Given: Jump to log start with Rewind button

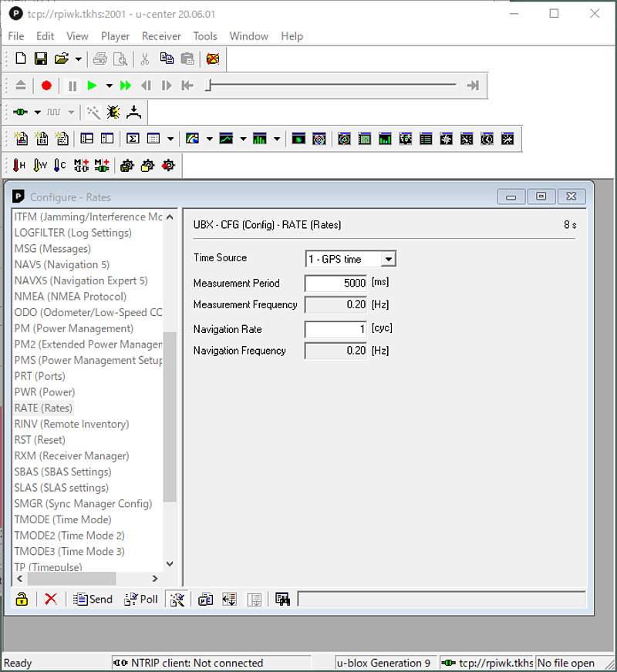Looking at the screenshot, I should click(187, 86).
